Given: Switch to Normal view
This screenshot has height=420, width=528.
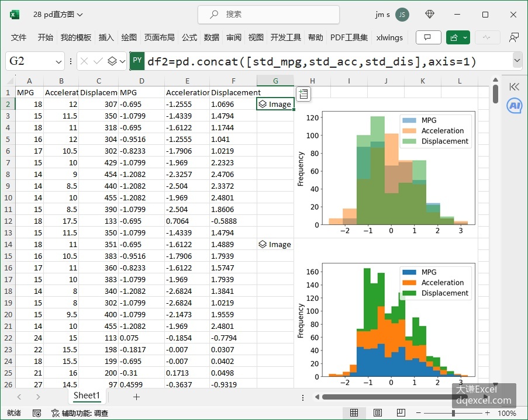Looking at the screenshot, I should click(x=354, y=412).
